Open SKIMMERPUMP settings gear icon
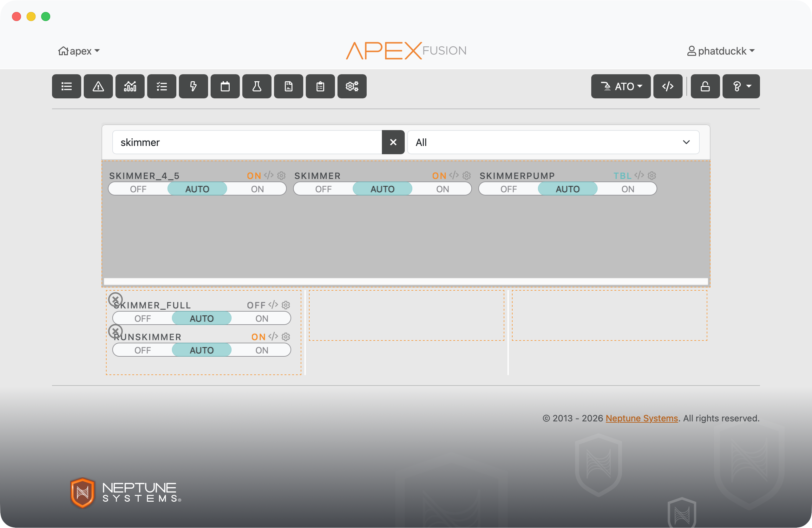 pyautogui.click(x=652, y=175)
